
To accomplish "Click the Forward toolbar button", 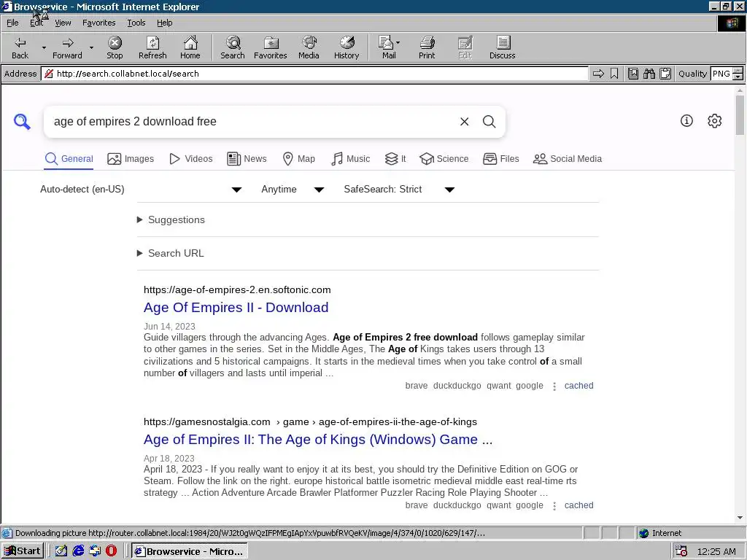I will tap(67, 47).
